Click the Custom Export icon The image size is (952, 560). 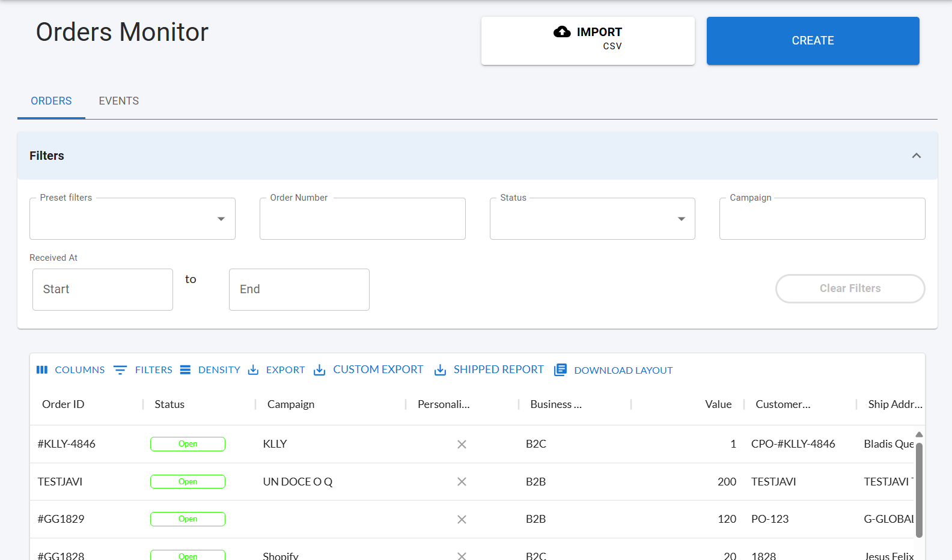point(320,370)
